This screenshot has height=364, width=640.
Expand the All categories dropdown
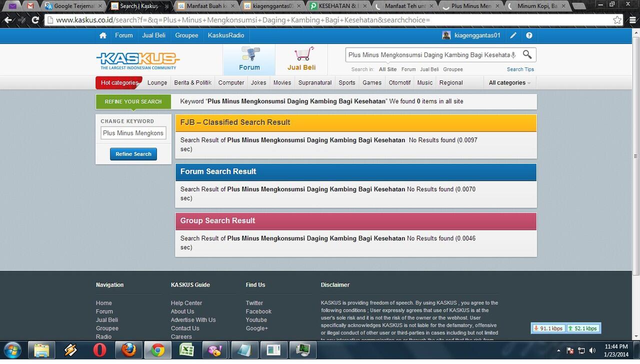509,83
